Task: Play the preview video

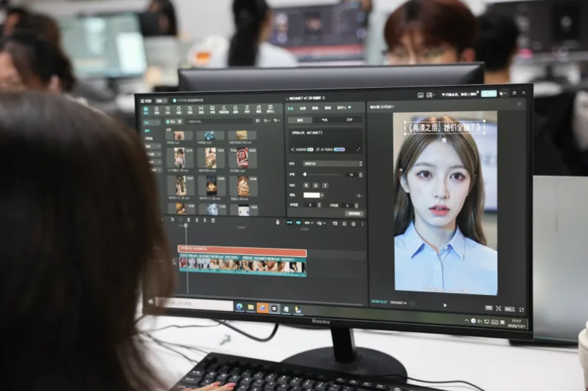Action: click(x=445, y=305)
